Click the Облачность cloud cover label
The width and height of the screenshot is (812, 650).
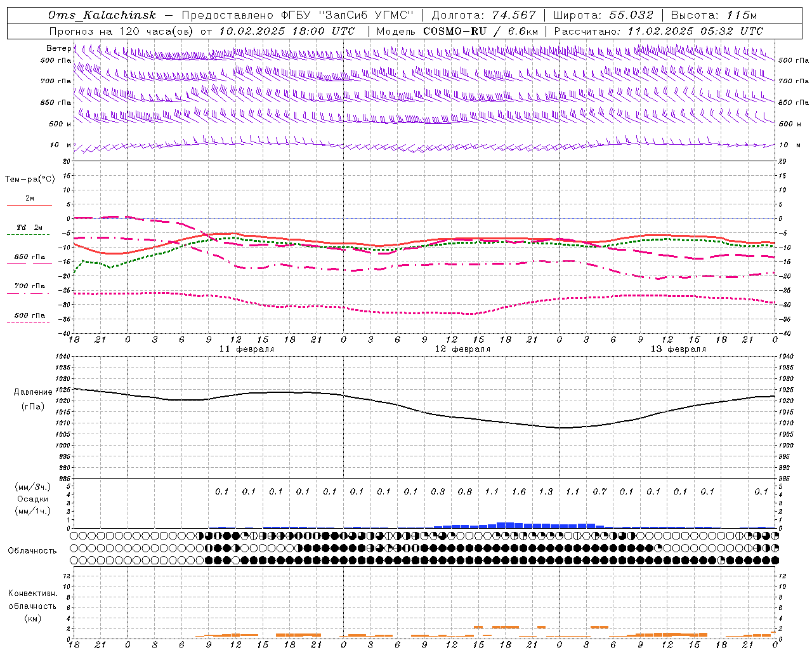point(32,550)
